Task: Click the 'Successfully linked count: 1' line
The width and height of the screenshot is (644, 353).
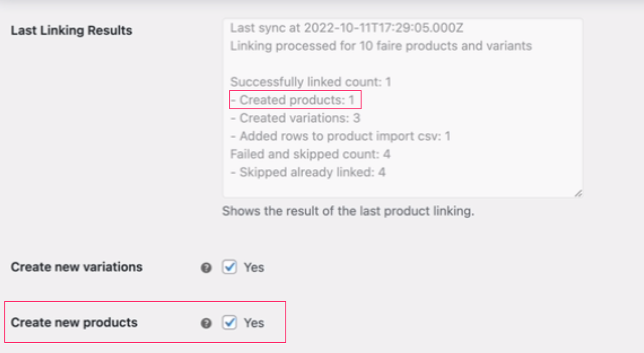Action: (x=310, y=82)
